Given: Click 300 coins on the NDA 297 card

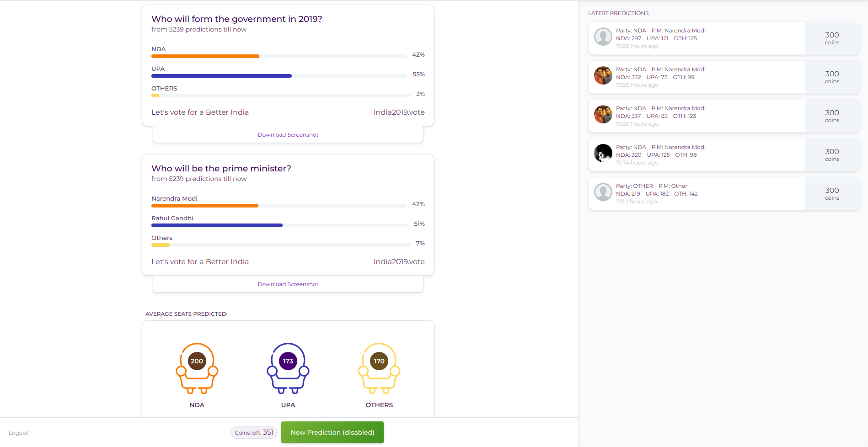Looking at the screenshot, I should (832, 38).
